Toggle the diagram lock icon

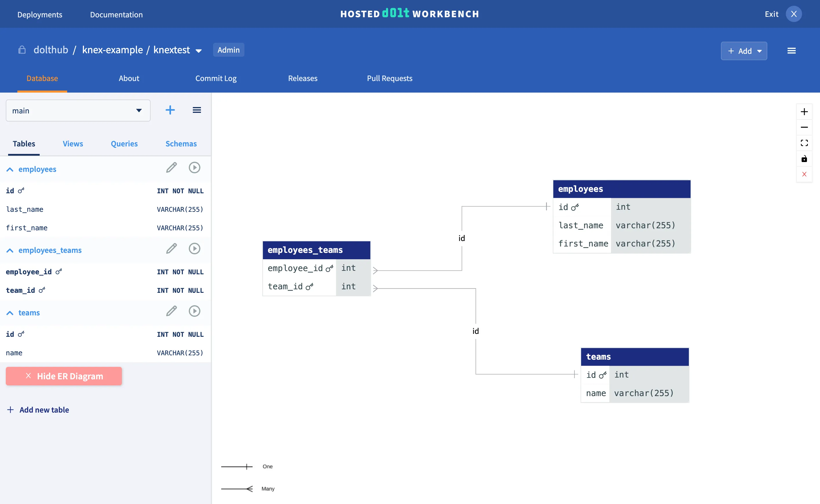(x=805, y=159)
